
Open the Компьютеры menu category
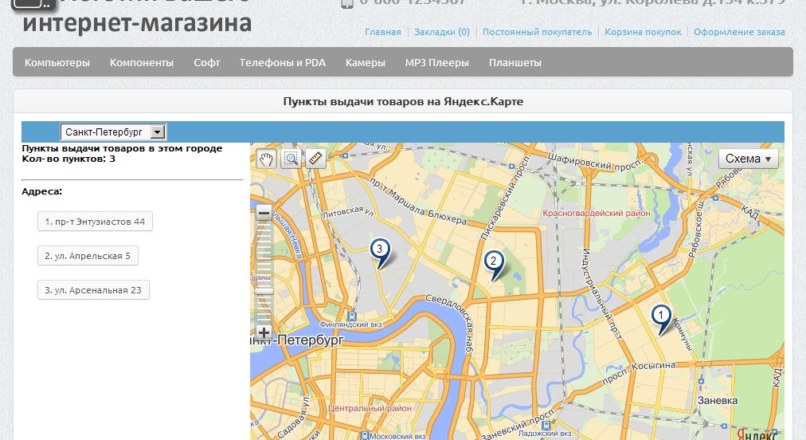[x=57, y=63]
